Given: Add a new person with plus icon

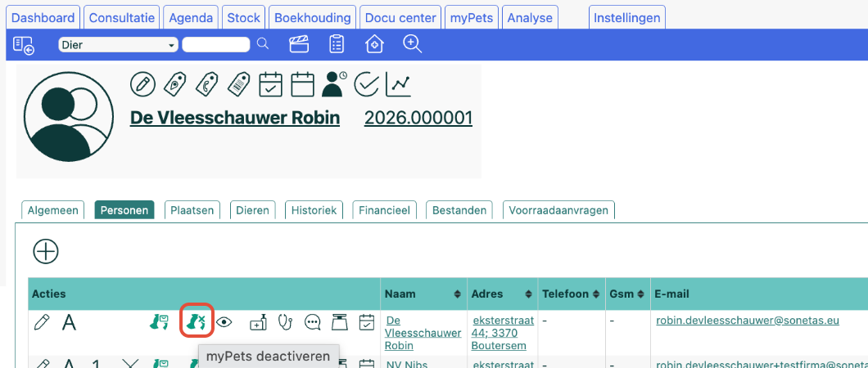Looking at the screenshot, I should (46, 252).
